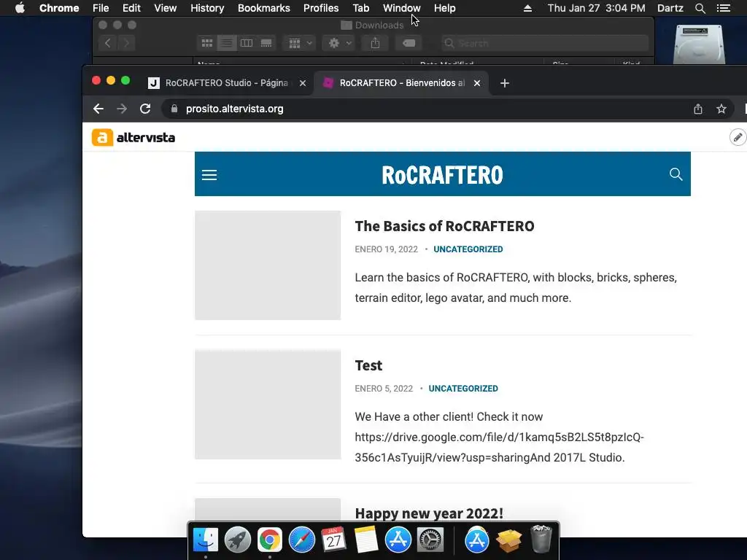Close the RoCRAFTERO Bienvenidos tab

point(477,83)
